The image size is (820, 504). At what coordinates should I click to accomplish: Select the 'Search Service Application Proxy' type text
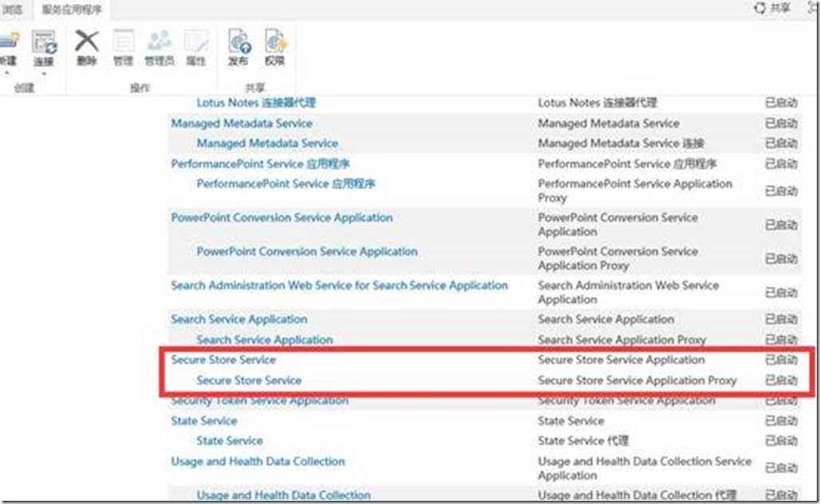point(622,340)
